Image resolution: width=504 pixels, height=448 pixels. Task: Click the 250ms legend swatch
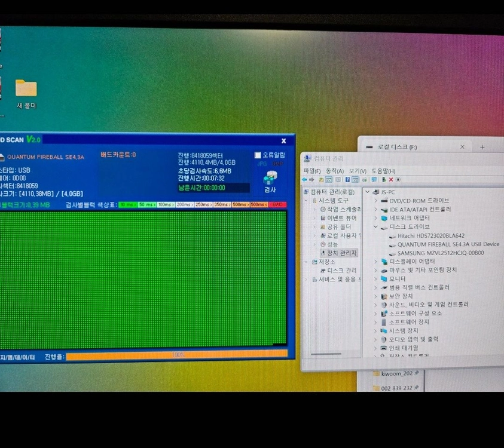[203, 204]
